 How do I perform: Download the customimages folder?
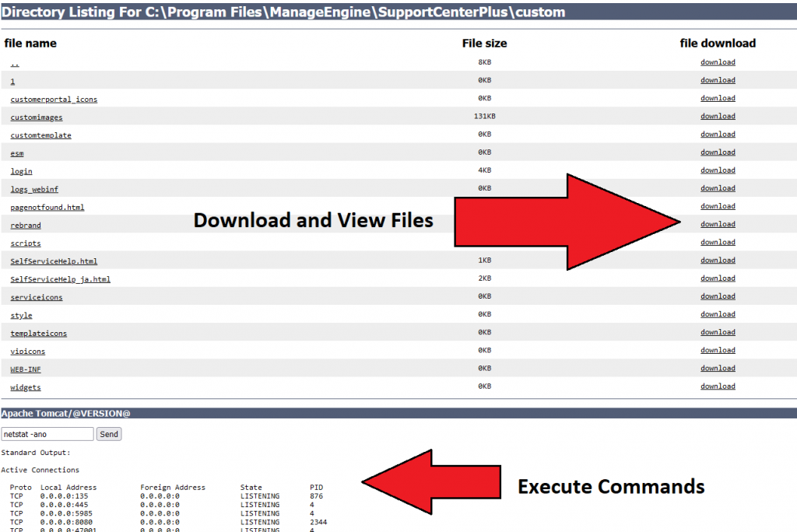717,116
